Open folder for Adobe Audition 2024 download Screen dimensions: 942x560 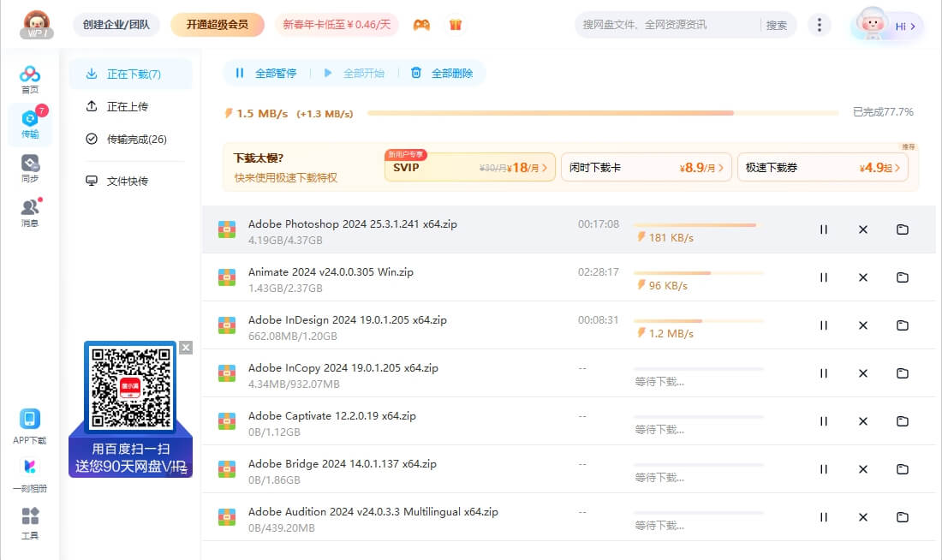(903, 517)
